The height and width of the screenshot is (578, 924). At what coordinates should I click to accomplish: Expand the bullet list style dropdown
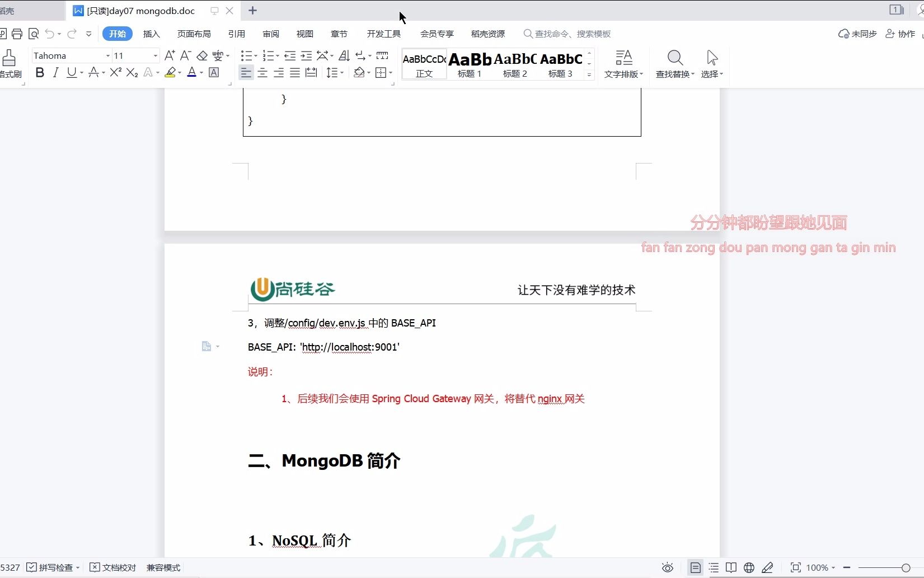coord(256,56)
